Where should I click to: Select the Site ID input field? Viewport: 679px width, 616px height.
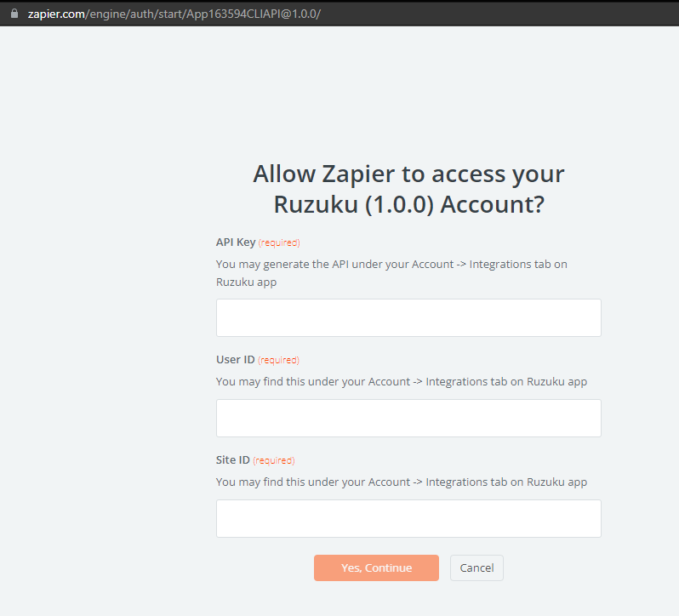pos(408,519)
